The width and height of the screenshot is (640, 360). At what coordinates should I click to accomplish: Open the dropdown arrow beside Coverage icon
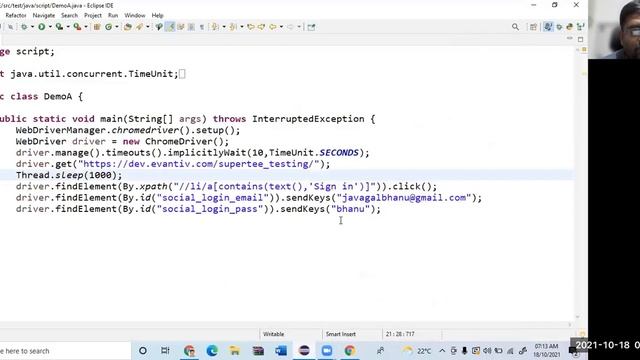point(68,27)
